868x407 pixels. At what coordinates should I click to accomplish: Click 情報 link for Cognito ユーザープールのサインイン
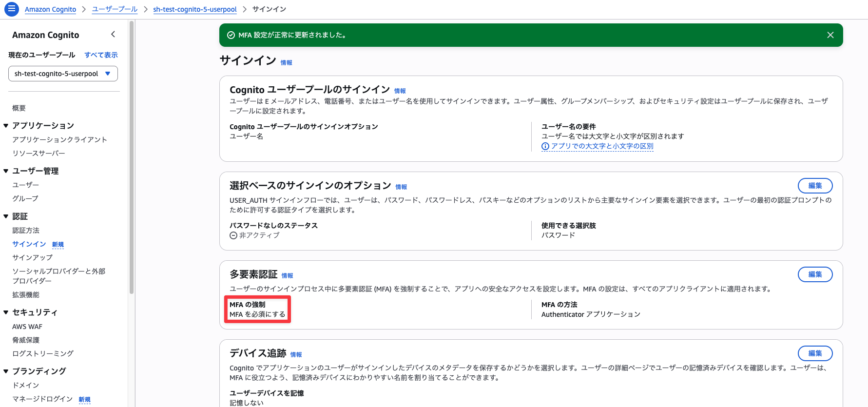400,91
